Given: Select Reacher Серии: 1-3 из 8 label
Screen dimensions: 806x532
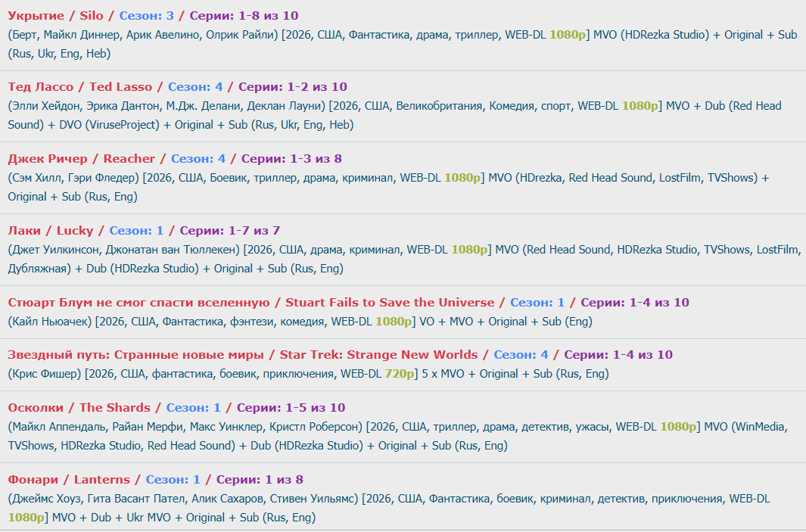Looking at the screenshot, I should pyautogui.click(x=291, y=159).
